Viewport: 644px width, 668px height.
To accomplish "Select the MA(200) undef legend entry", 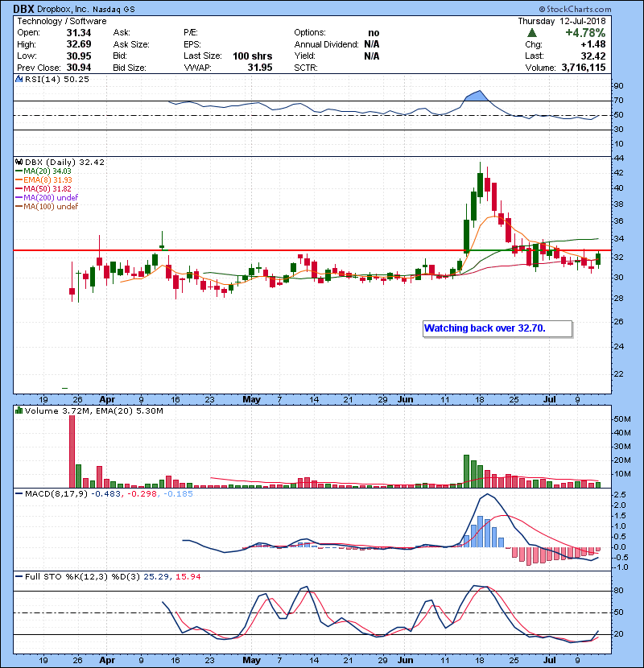I will pos(50,198).
